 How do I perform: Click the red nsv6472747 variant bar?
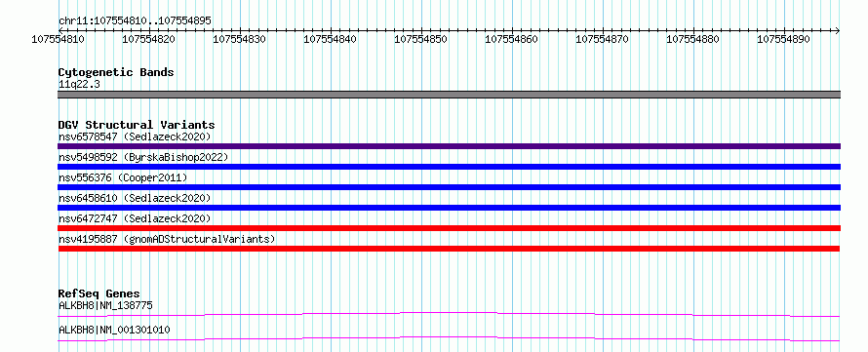[x=449, y=228]
